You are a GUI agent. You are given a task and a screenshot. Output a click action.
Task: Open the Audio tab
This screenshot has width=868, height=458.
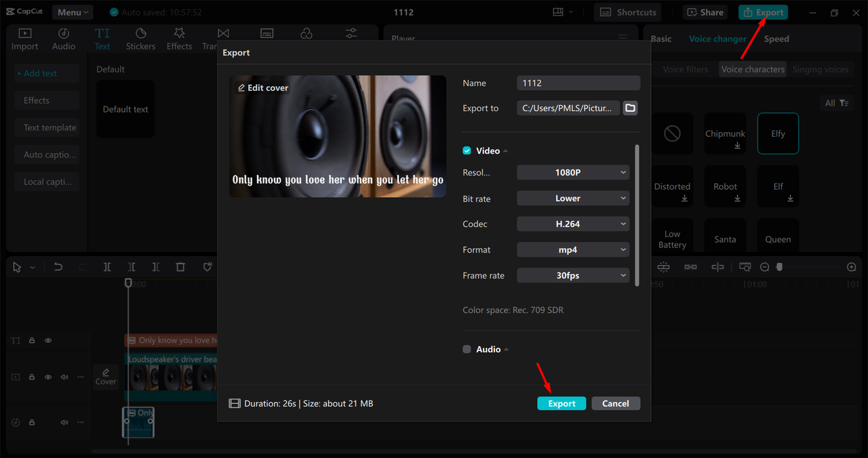click(64, 39)
